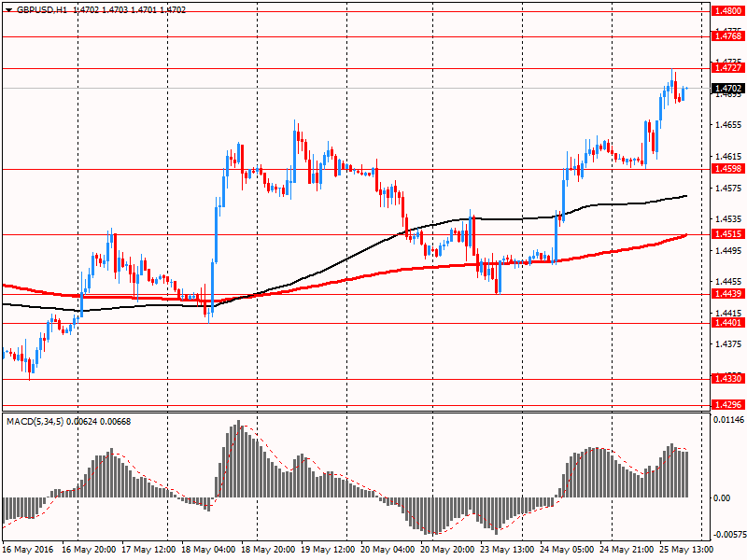Click the 1.4415 price scale value

pos(728,314)
